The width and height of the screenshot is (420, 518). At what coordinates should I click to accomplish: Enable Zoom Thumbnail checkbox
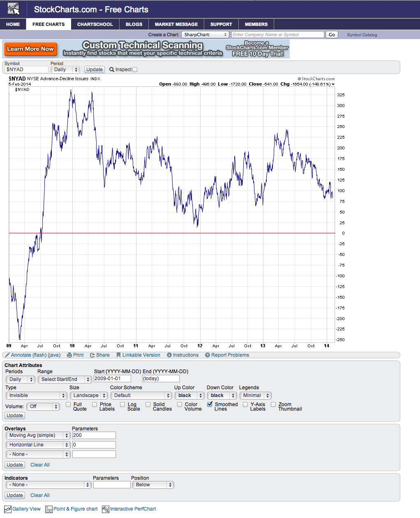point(273,404)
